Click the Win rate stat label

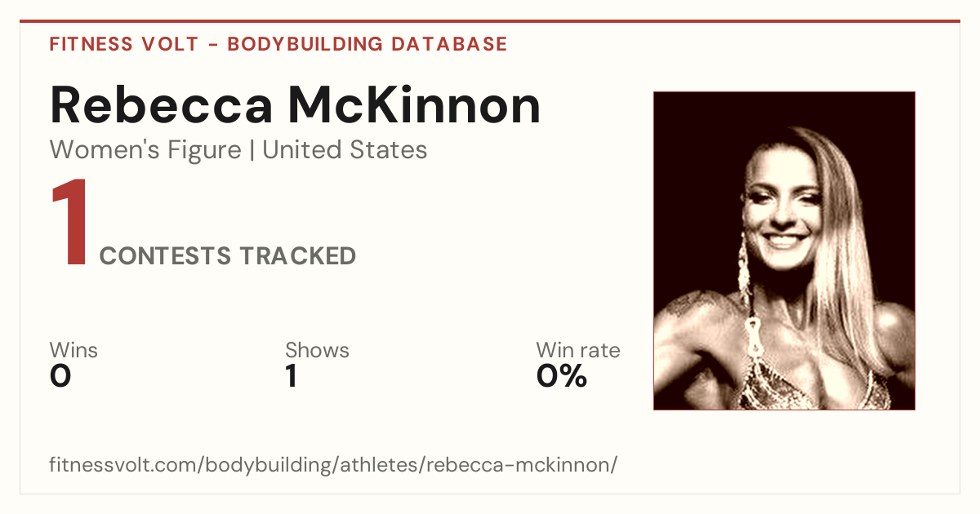(x=577, y=351)
